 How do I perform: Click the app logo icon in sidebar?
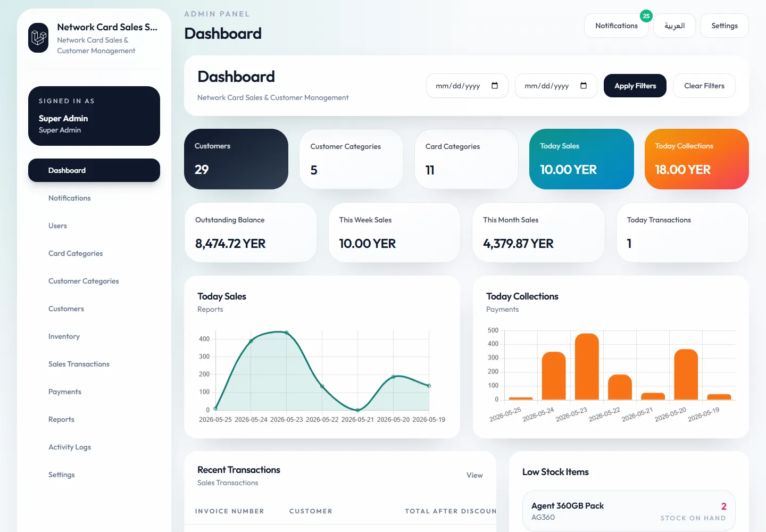tap(38, 38)
